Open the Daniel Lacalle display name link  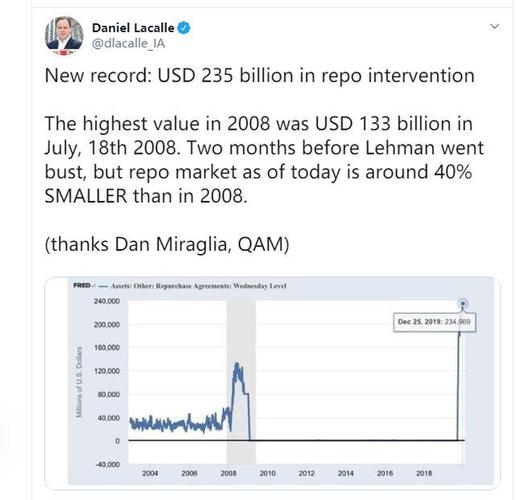133,28
